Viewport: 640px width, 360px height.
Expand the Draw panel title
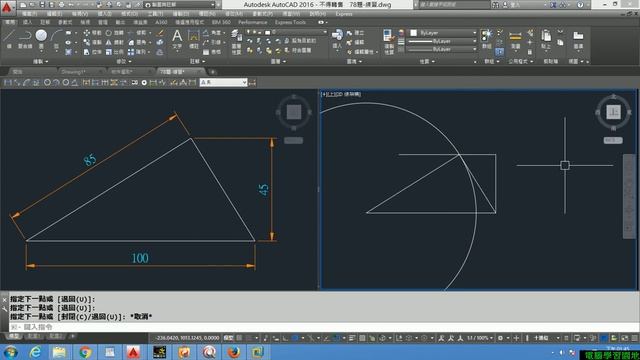40,61
